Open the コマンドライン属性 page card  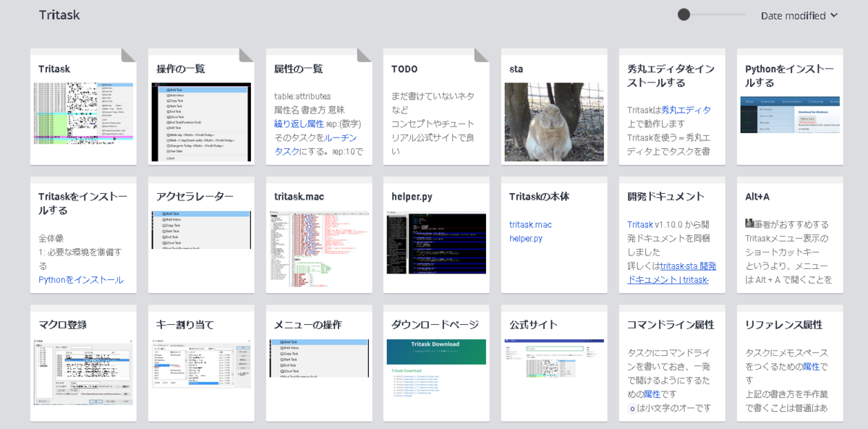click(x=672, y=363)
